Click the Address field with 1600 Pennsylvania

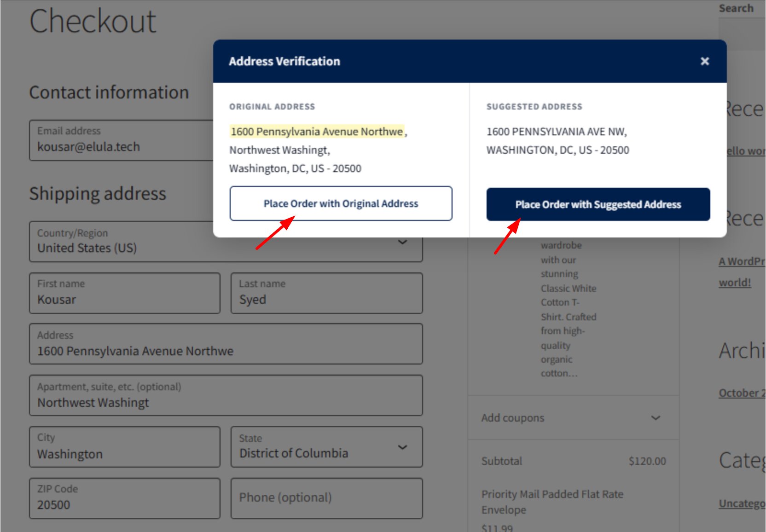[226, 344]
